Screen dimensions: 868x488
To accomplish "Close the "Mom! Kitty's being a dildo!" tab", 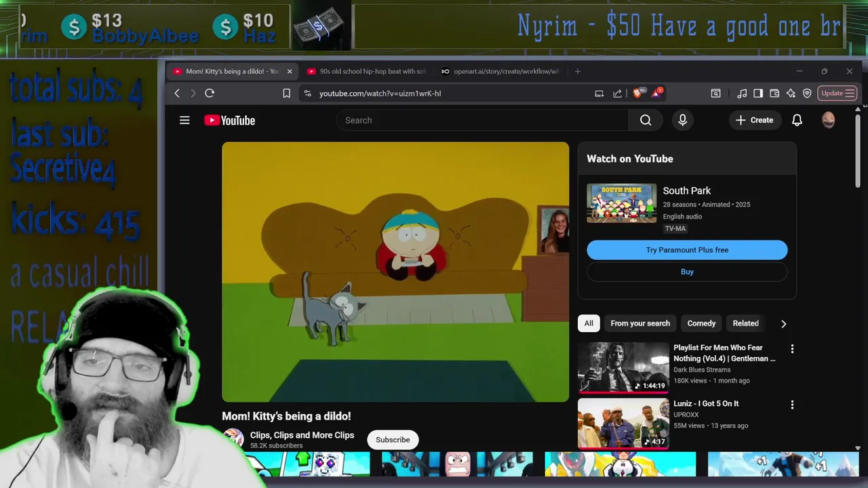I will click(x=290, y=71).
